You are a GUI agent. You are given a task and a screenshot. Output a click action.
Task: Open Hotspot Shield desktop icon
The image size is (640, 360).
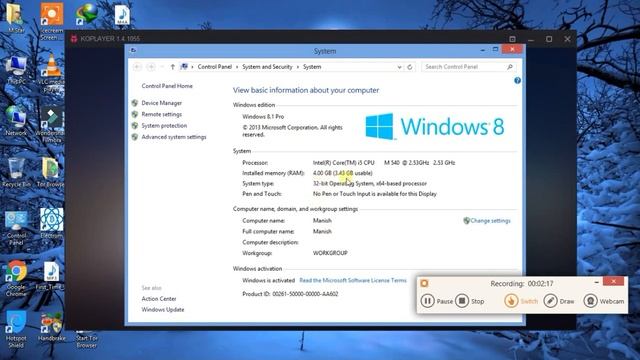(16, 329)
